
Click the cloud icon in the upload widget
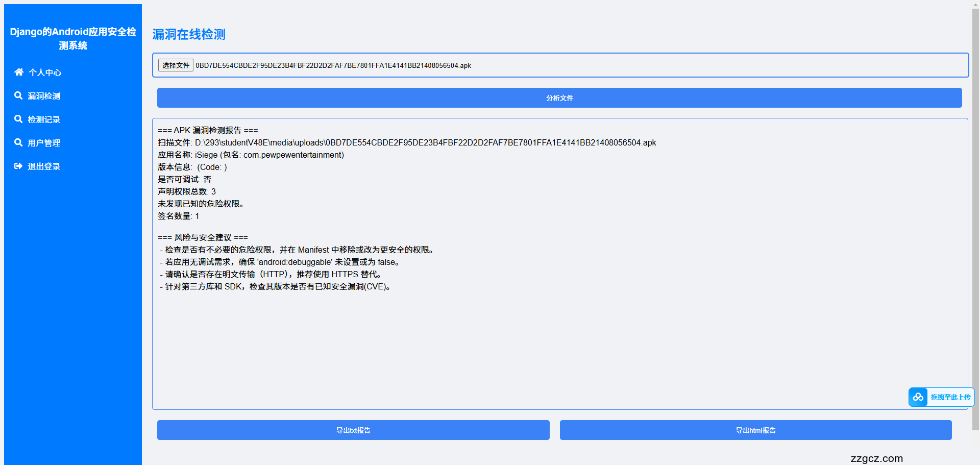tap(918, 397)
